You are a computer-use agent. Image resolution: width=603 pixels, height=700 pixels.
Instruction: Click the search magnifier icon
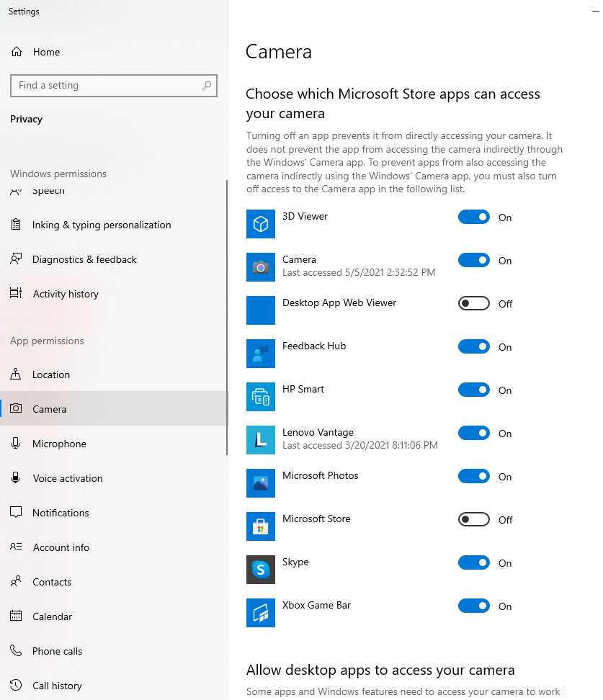click(206, 85)
